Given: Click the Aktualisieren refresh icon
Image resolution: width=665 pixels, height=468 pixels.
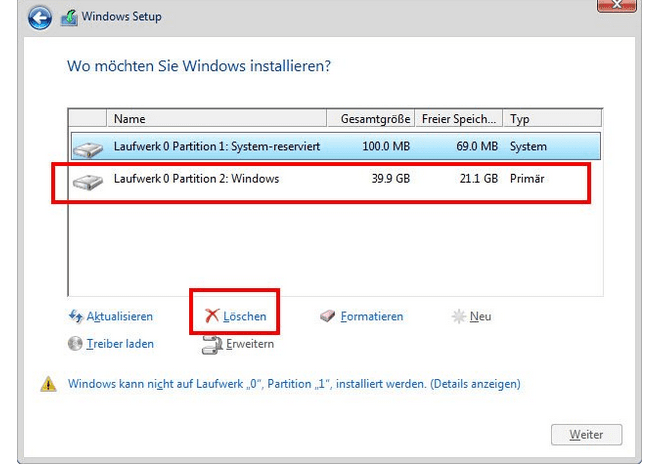Looking at the screenshot, I should coord(75,317).
